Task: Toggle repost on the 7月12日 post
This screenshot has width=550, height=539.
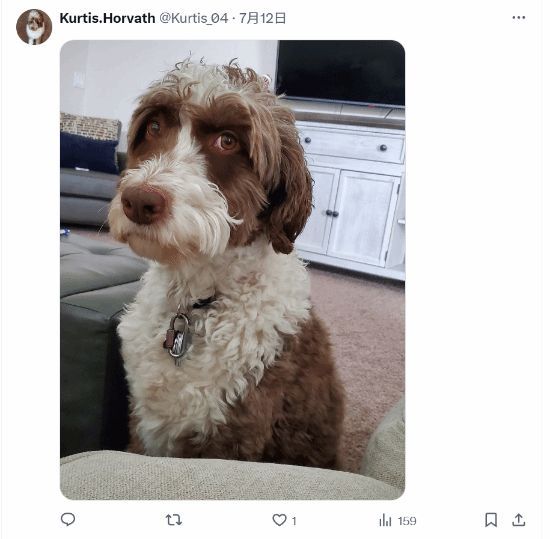Action: (174, 520)
